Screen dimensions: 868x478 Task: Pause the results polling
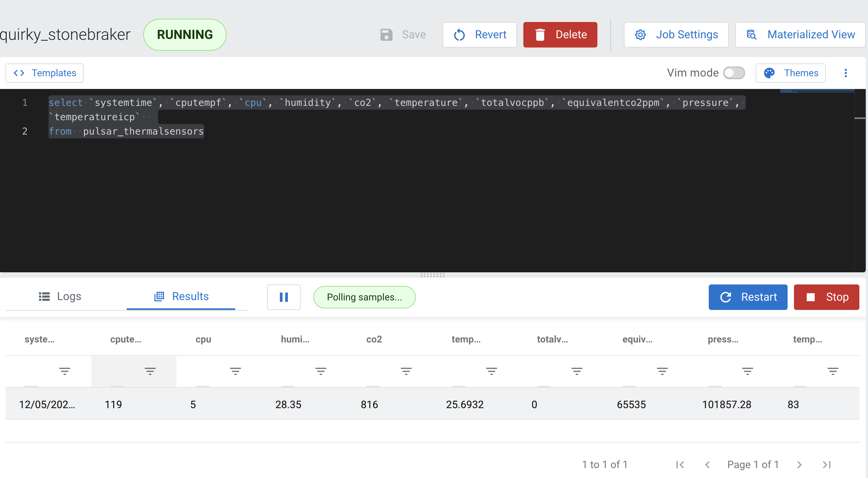click(x=284, y=297)
